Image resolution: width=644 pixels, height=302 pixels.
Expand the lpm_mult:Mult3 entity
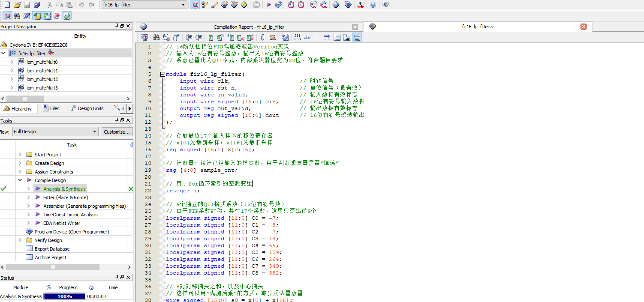[12, 88]
